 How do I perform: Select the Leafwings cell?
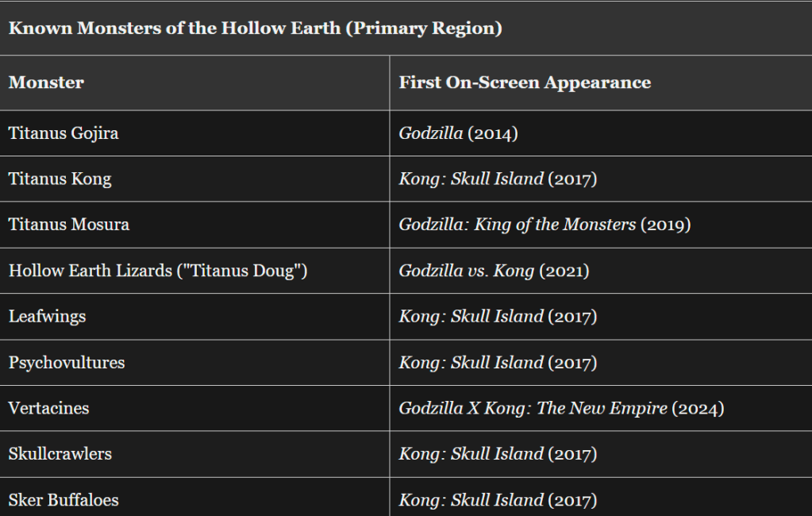pos(47,316)
